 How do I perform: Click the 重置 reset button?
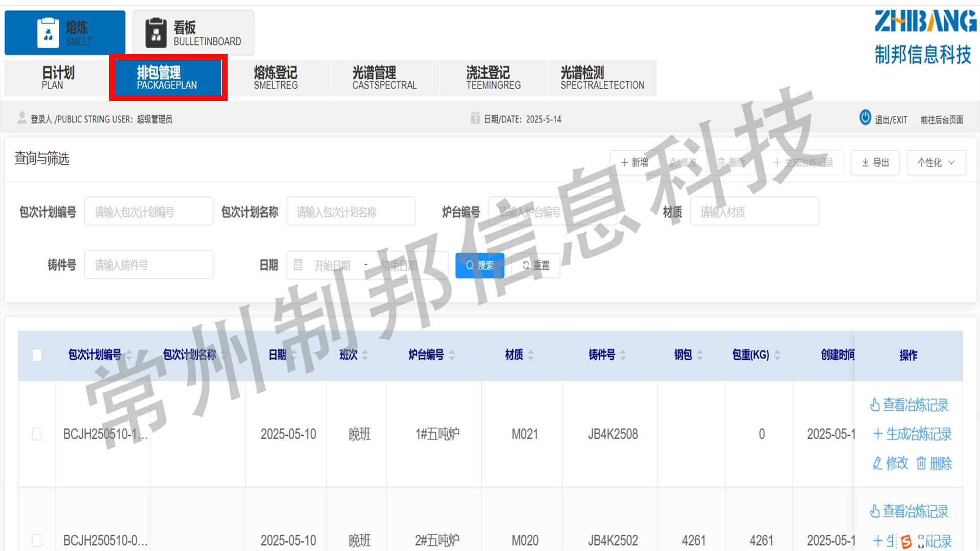pos(536,265)
